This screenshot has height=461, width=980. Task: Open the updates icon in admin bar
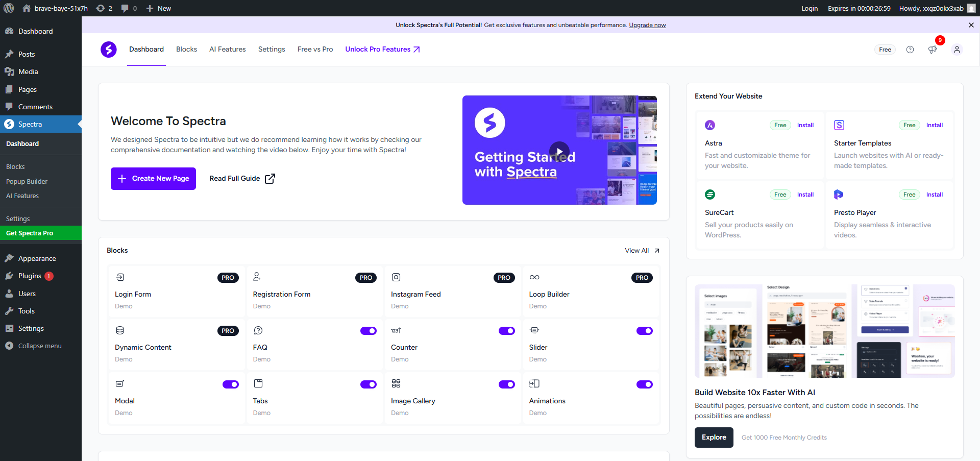[104, 8]
